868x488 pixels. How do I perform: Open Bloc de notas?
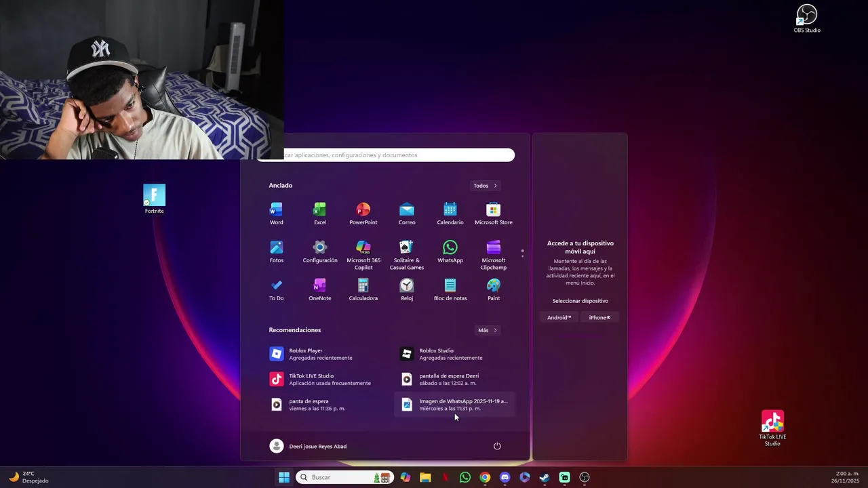(450, 289)
